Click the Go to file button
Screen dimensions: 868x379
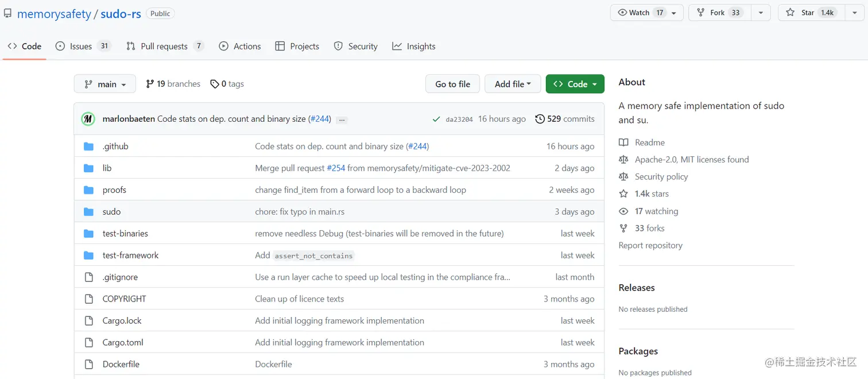[x=452, y=84]
